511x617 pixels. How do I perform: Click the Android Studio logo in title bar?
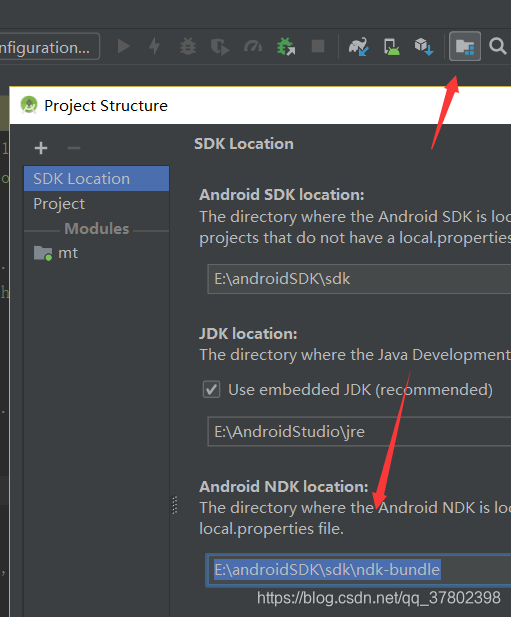(29, 105)
